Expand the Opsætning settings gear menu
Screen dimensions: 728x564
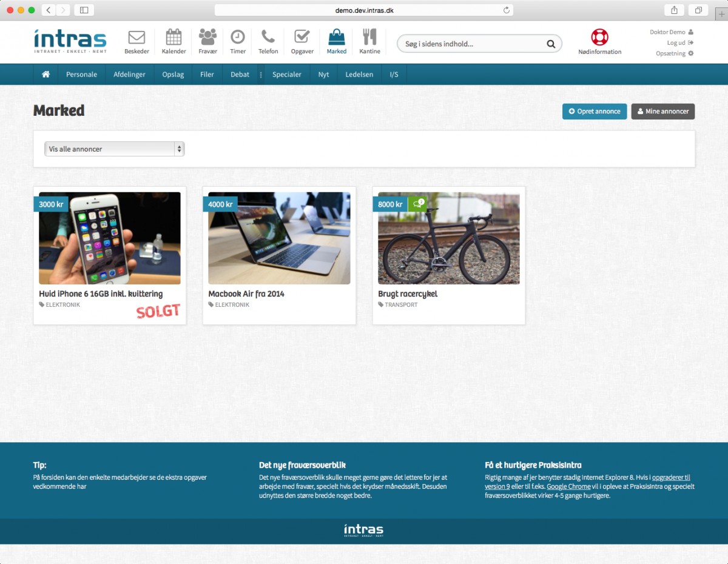[673, 53]
